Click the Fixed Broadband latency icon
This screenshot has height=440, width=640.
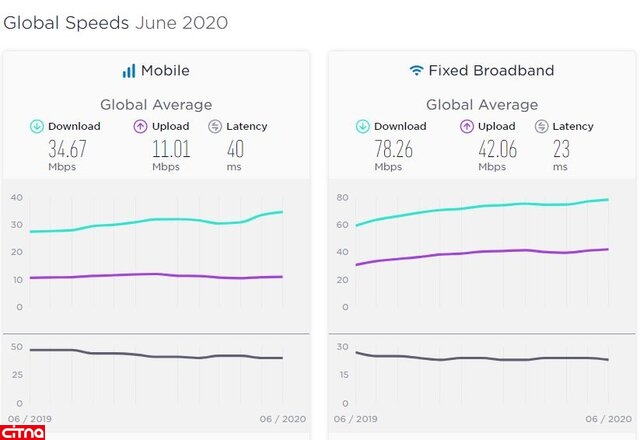541,126
